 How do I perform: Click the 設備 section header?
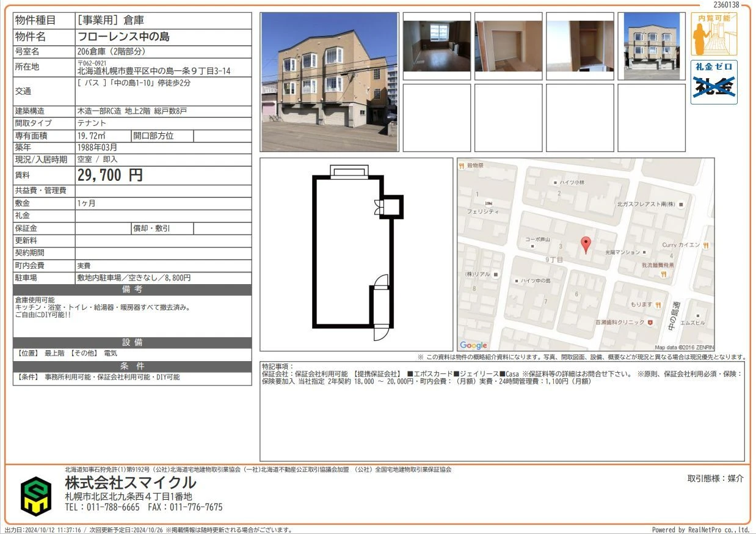[x=132, y=342]
